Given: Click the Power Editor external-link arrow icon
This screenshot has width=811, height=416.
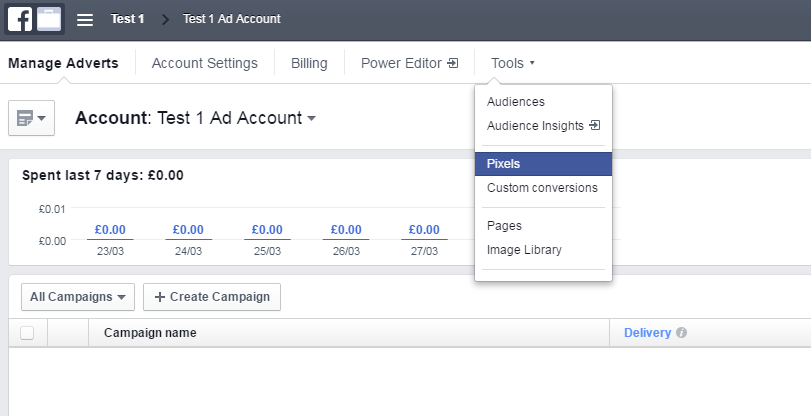Looking at the screenshot, I should [453, 63].
